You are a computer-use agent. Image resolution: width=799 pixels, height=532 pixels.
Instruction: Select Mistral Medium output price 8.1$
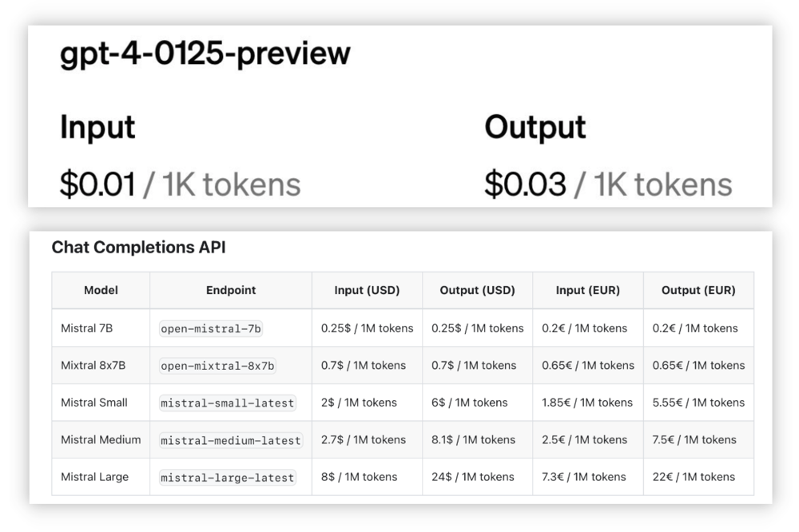[473, 440]
